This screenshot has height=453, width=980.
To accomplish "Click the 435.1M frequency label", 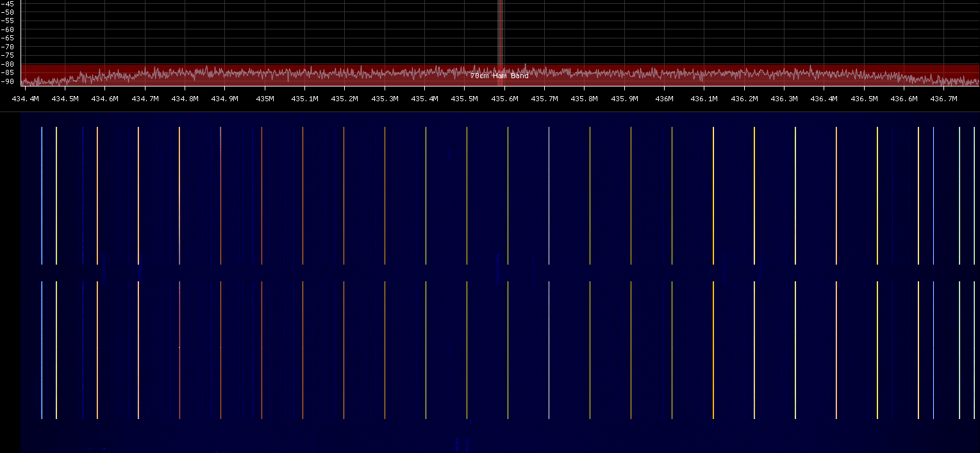I will point(305,99).
